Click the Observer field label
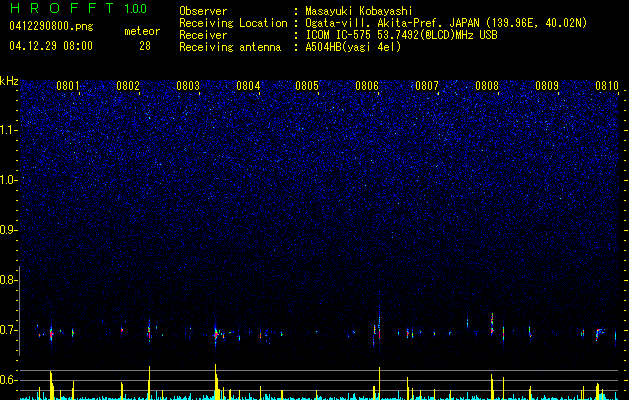This screenshot has height=400, width=629. (203, 11)
